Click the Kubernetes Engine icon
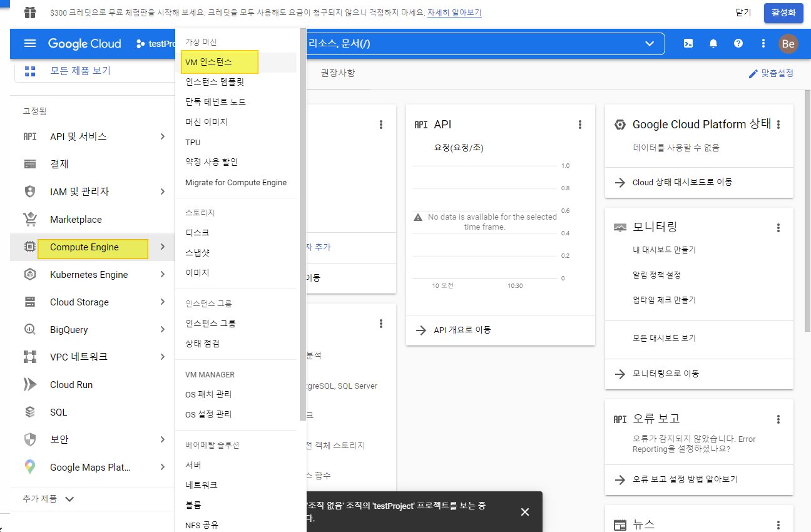 (x=29, y=274)
